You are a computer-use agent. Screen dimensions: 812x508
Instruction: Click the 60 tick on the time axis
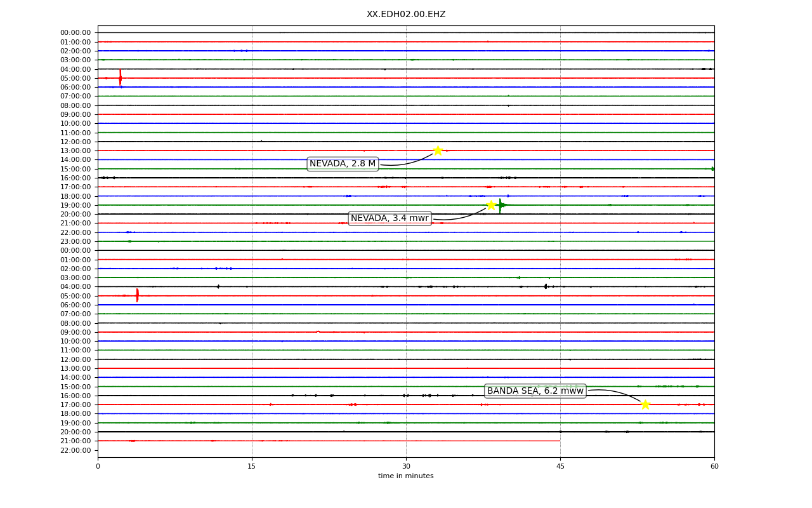point(714,467)
